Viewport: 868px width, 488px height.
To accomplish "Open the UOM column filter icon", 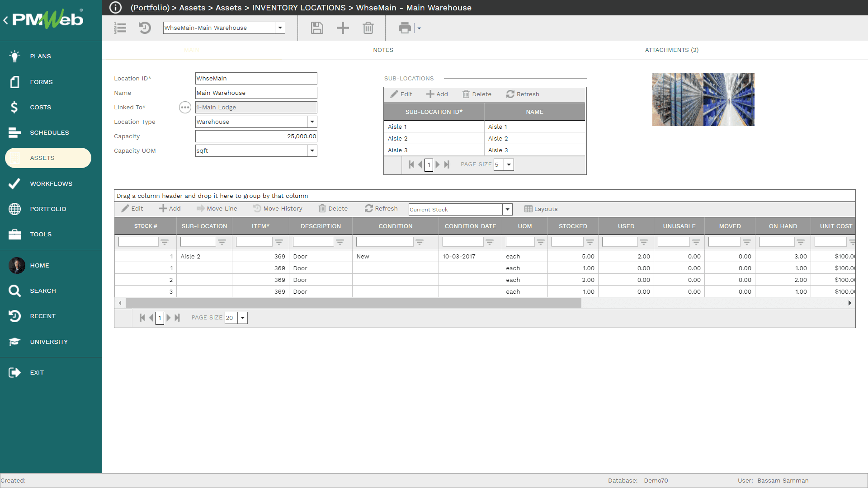I will pyautogui.click(x=540, y=242).
